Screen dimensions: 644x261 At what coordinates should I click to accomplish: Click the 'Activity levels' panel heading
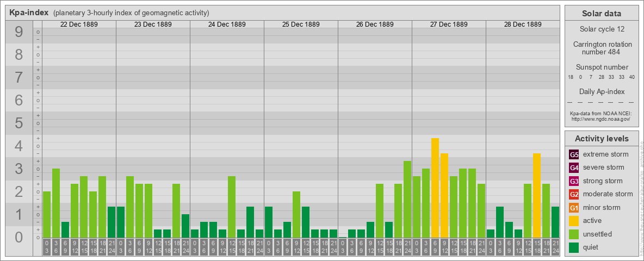602,139
